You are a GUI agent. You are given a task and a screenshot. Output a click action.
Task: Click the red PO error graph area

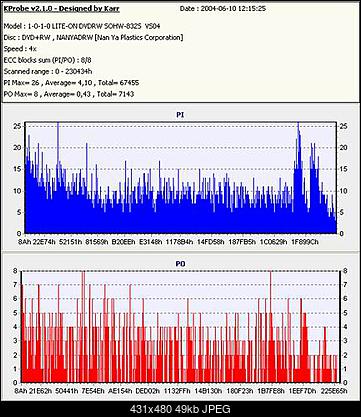tap(180, 327)
